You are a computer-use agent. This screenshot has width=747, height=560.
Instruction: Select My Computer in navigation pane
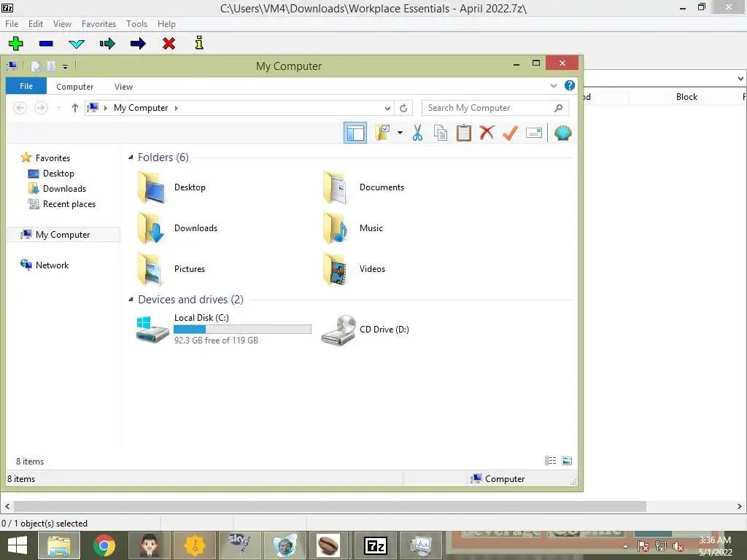coord(63,235)
